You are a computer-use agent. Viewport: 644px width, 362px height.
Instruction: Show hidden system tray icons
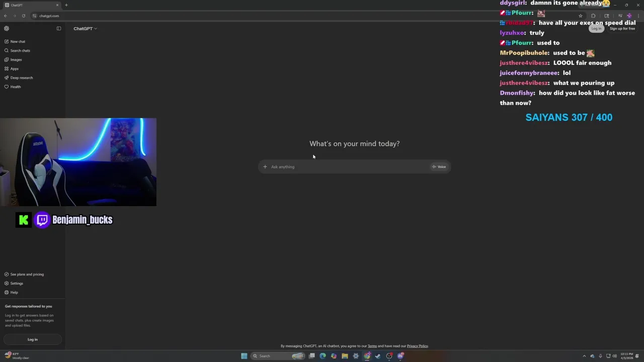coord(584,356)
